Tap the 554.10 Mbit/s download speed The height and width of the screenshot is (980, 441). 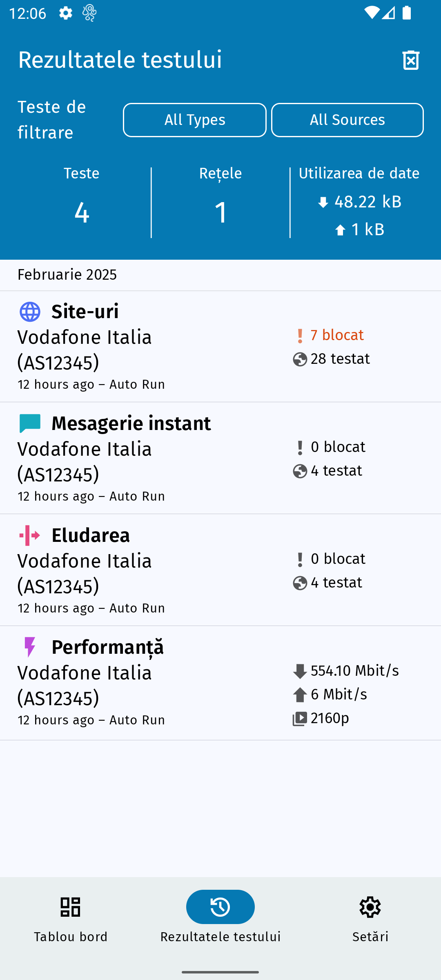pyautogui.click(x=354, y=671)
